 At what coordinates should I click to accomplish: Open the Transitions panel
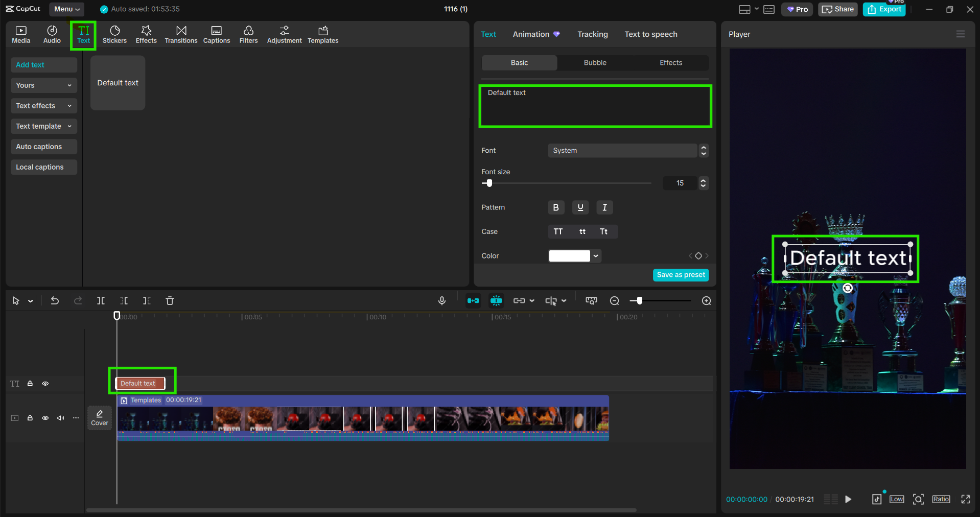[x=181, y=35]
